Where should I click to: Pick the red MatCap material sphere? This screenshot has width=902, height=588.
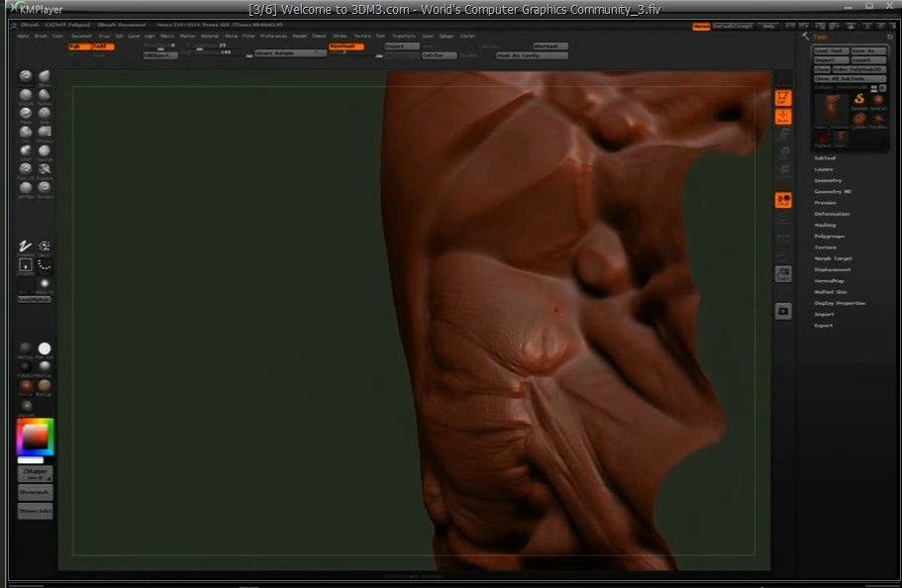(26, 385)
